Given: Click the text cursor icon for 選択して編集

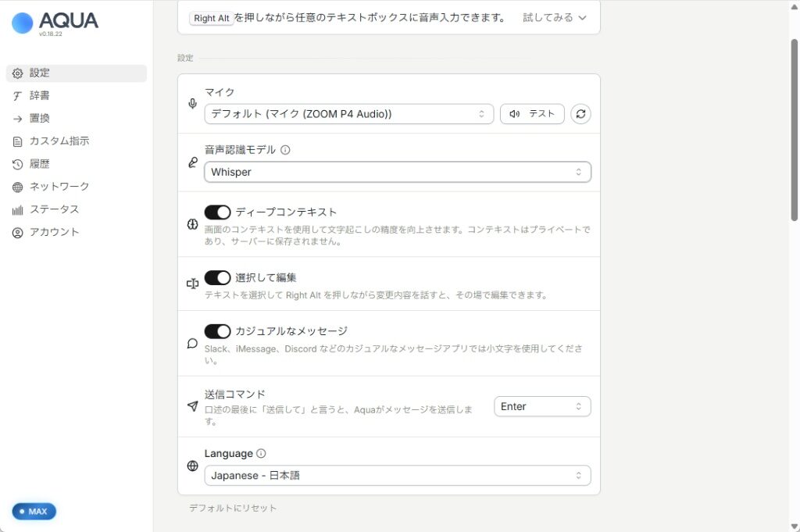Looking at the screenshot, I should pos(192,284).
